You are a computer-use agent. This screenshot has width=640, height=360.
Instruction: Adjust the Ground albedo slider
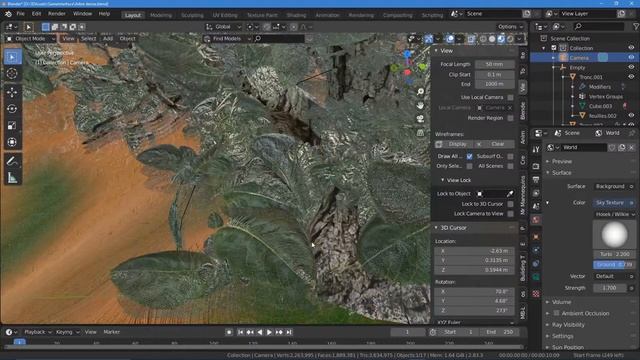[614, 265]
